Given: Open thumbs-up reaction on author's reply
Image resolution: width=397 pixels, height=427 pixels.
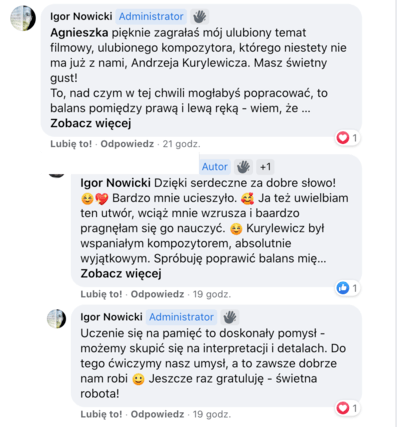Looking at the screenshot, I should tap(348, 288).
